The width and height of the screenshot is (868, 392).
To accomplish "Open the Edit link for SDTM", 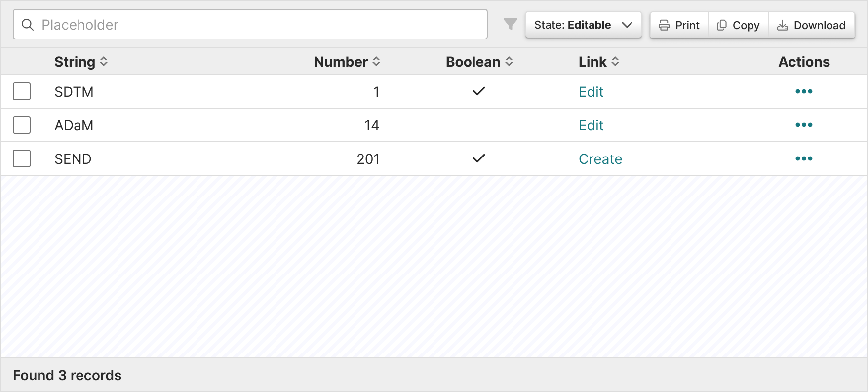I will coord(591,92).
